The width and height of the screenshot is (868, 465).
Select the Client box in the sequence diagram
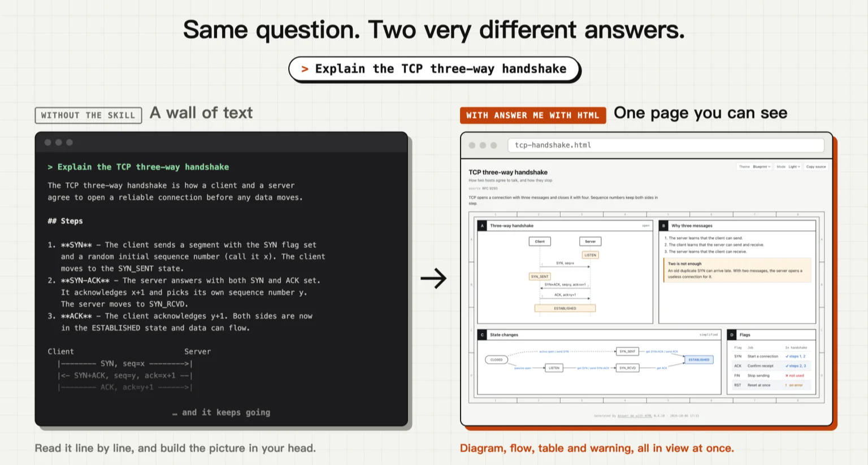pos(540,242)
